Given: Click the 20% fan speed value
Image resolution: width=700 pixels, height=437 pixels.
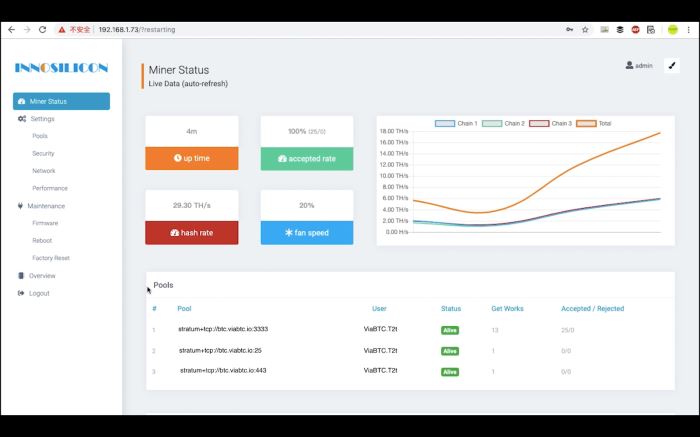Looking at the screenshot, I should click(x=306, y=205).
